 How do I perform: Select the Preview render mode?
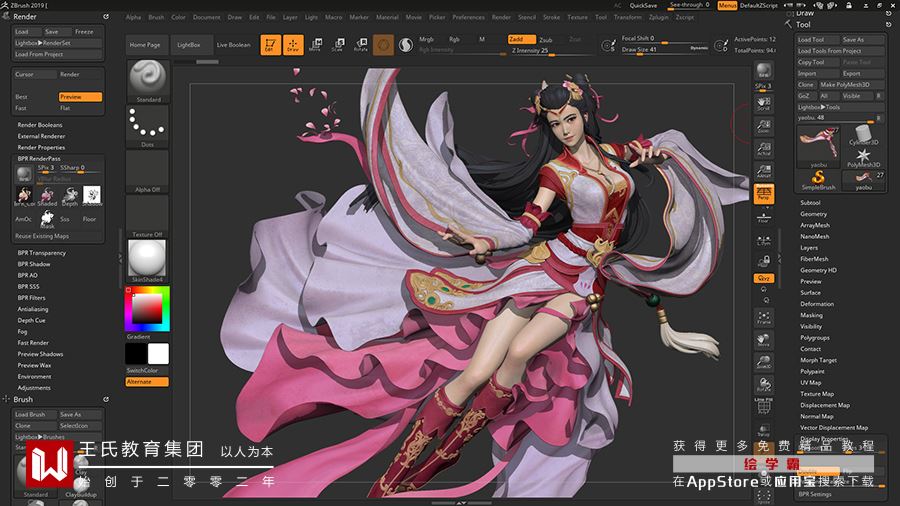point(80,97)
